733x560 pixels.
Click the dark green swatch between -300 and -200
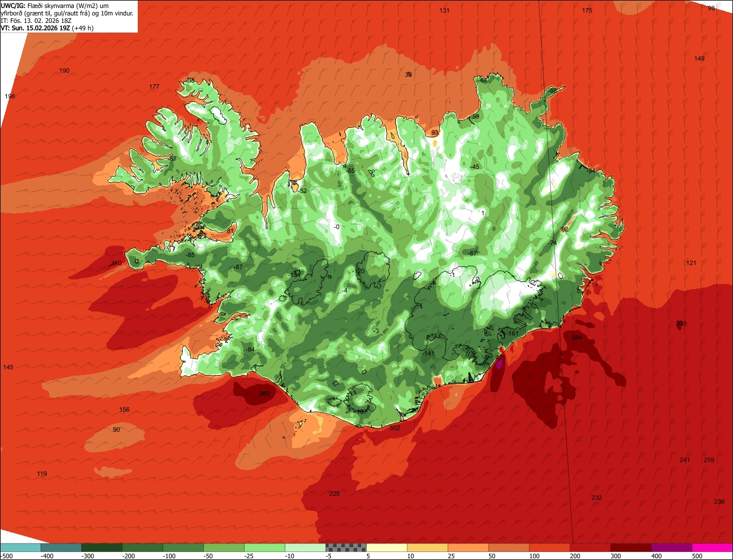tap(102, 547)
